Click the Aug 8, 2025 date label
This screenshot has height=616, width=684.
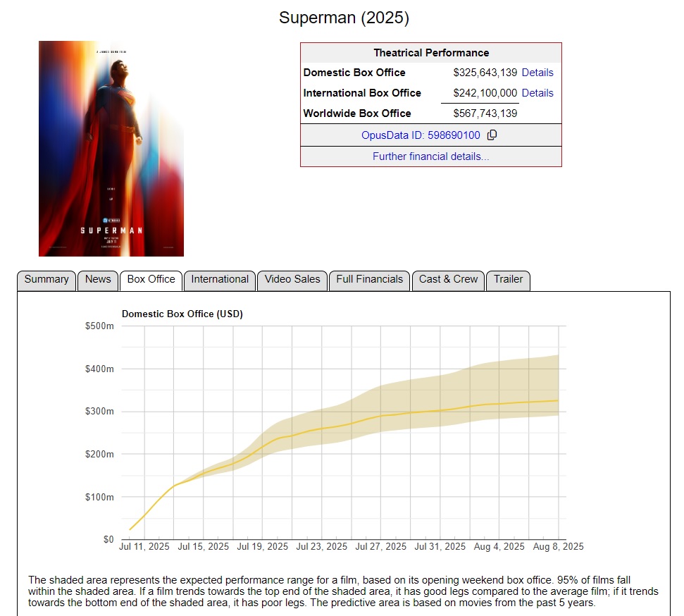559,547
